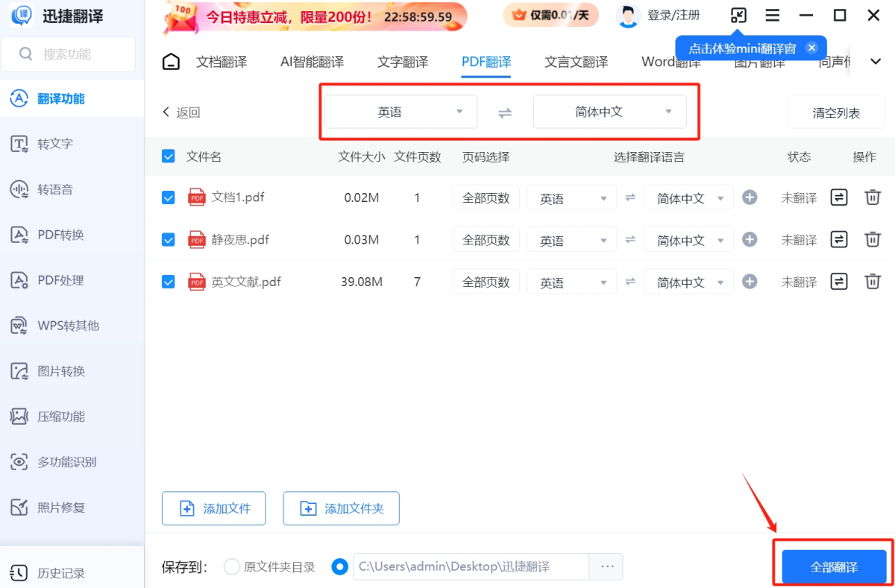Open the global source language dropdown 英语
The width and height of the screenshot is (895, 588).
401,112
